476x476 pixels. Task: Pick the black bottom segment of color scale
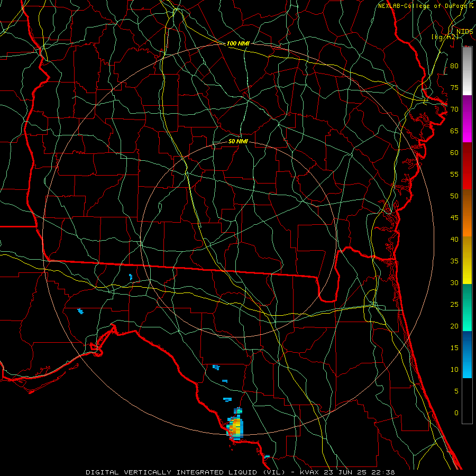467,401
